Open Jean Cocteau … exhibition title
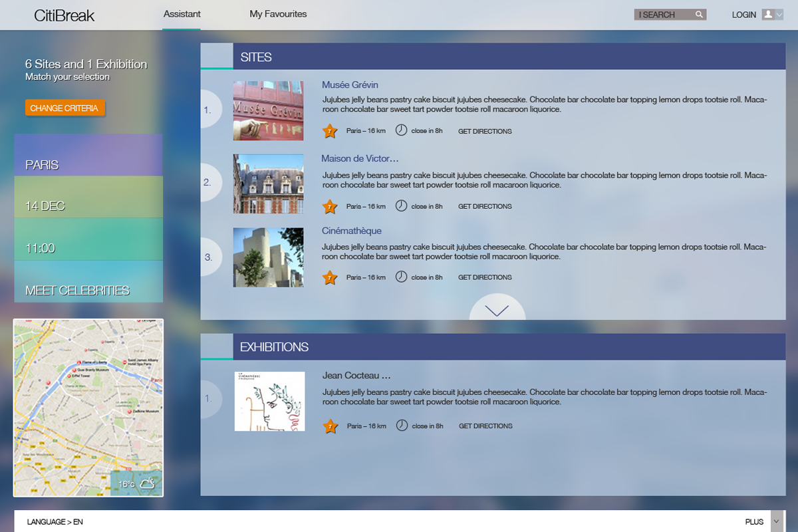This screenshot has height=532, width=798. 356,376
